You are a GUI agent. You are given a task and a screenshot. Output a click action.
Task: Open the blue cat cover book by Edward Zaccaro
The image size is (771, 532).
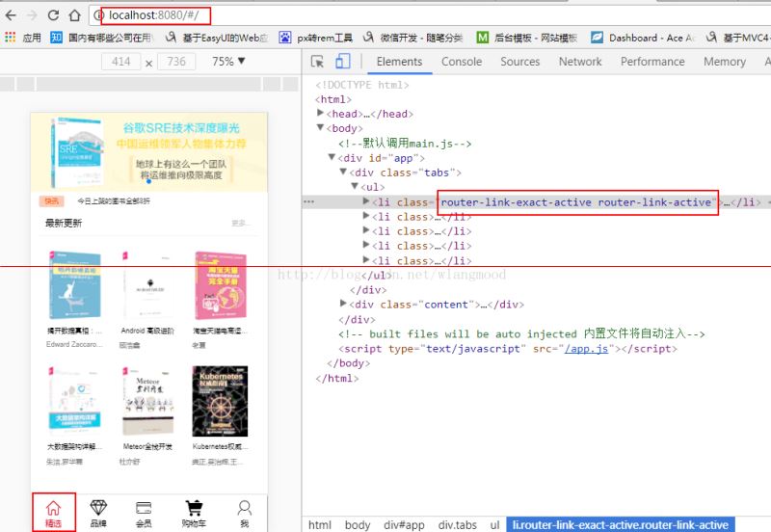(x=75, y=285)
